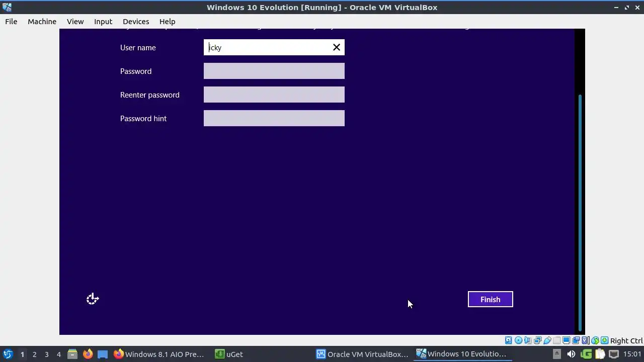Viewport: 644px width, 362px height.
Task: Switch to the uGet taskbar window
Action: point(229,354)
